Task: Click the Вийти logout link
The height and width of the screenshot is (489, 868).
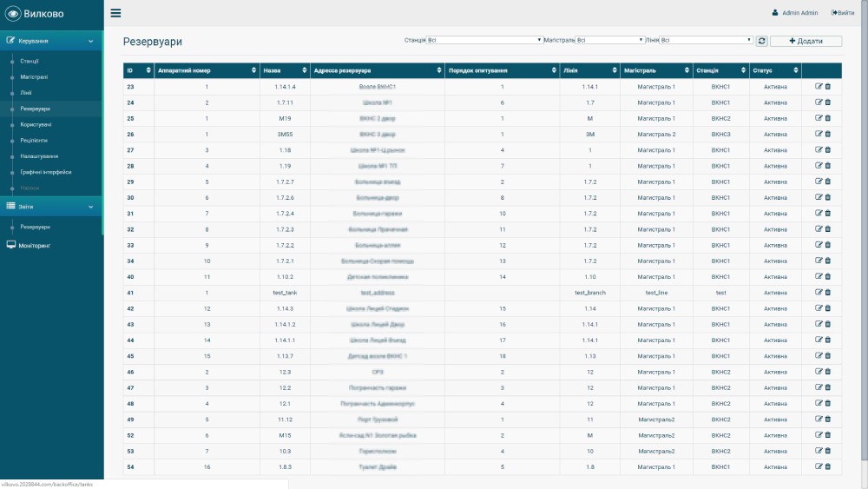Action: point(843,13)
